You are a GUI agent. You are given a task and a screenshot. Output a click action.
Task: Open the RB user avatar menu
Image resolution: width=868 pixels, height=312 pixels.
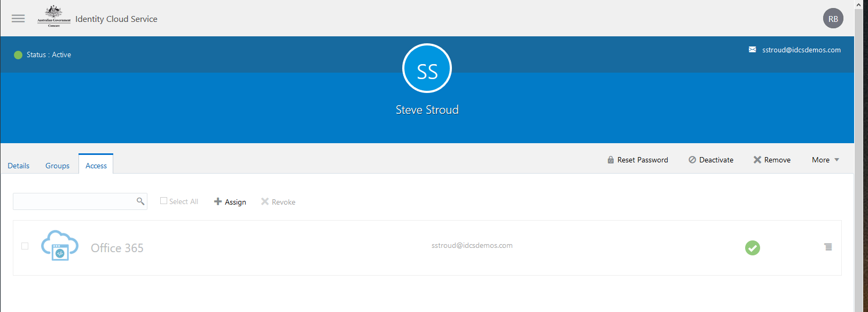(x=833, y=19)
